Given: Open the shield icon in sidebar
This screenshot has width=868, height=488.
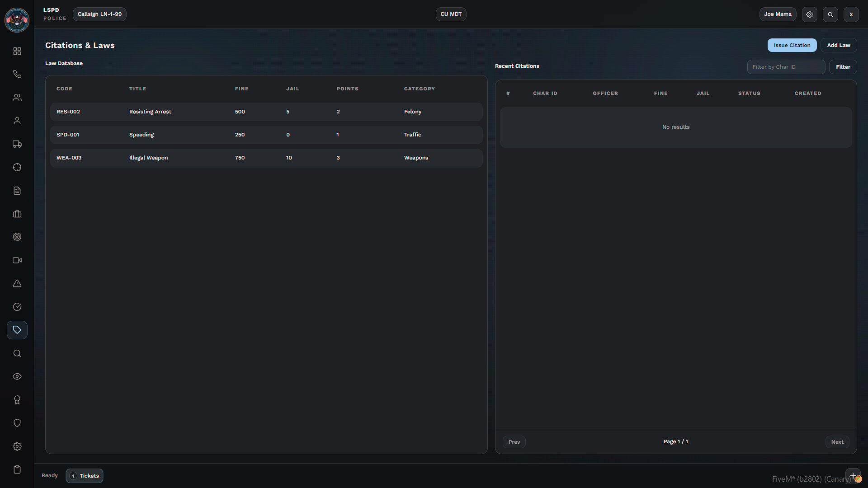Looking at the screenshot, I should tap(17, 423).
